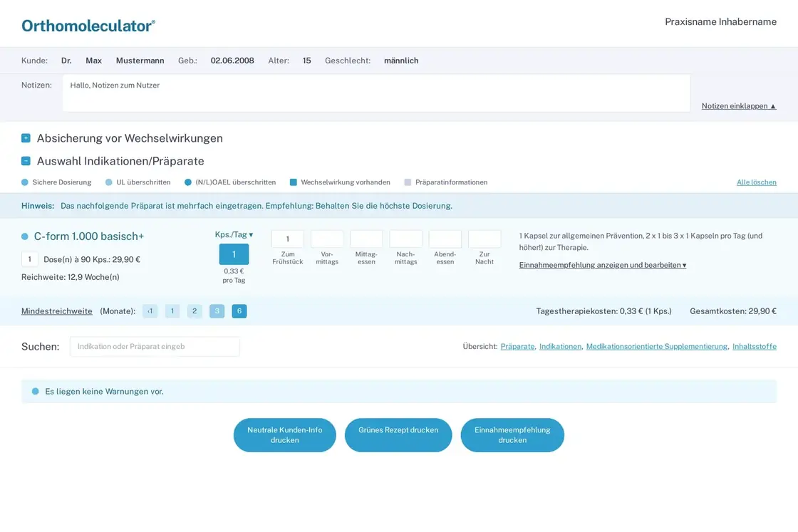Click the age value 15

pyautogui.click(x=306, y=61)
